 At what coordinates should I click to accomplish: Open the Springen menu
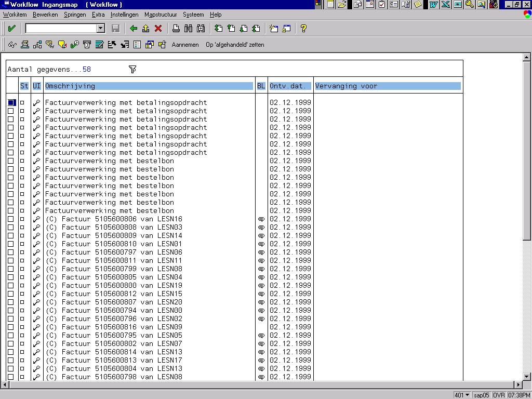click(75, 15)
